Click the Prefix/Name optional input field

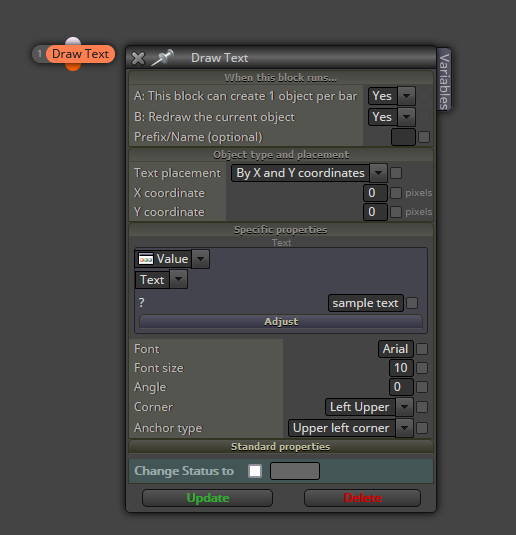pyautogui.click(x=403, y=137)
